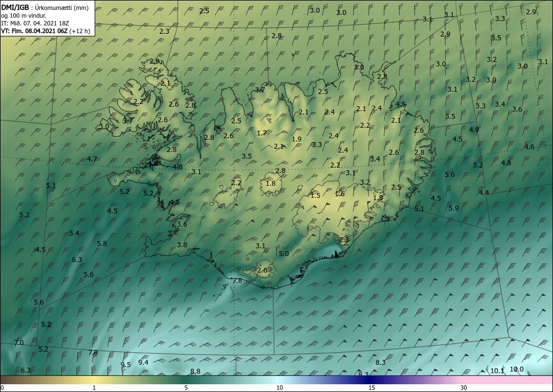Click the '15' tick label on the color scale
Image resolution: width=553 pixels, height=392 pixels.
click(x=372, y=388)
